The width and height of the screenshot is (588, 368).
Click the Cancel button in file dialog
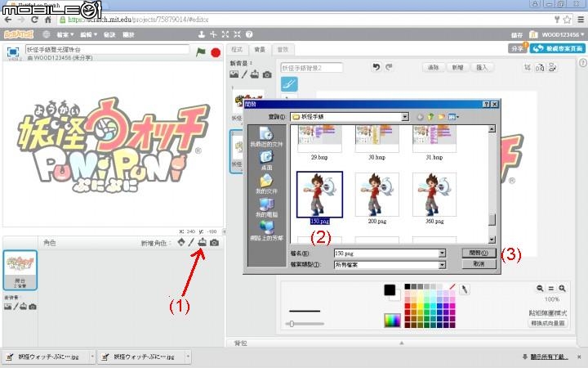479,264
